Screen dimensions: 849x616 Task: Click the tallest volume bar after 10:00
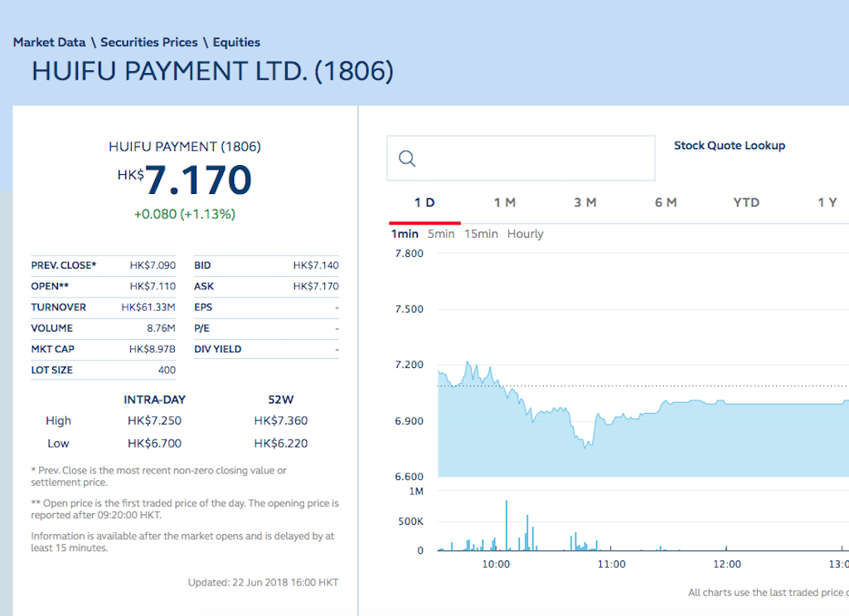coord(506,526)
